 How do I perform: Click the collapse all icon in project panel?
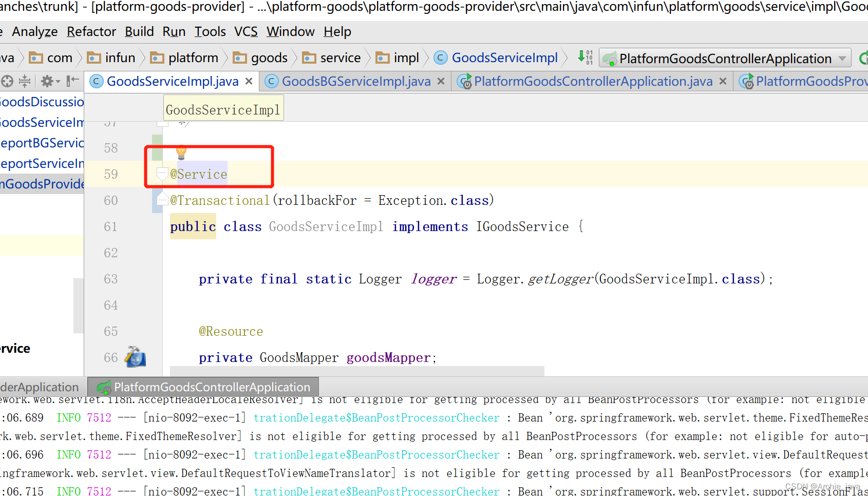point(24,81)
